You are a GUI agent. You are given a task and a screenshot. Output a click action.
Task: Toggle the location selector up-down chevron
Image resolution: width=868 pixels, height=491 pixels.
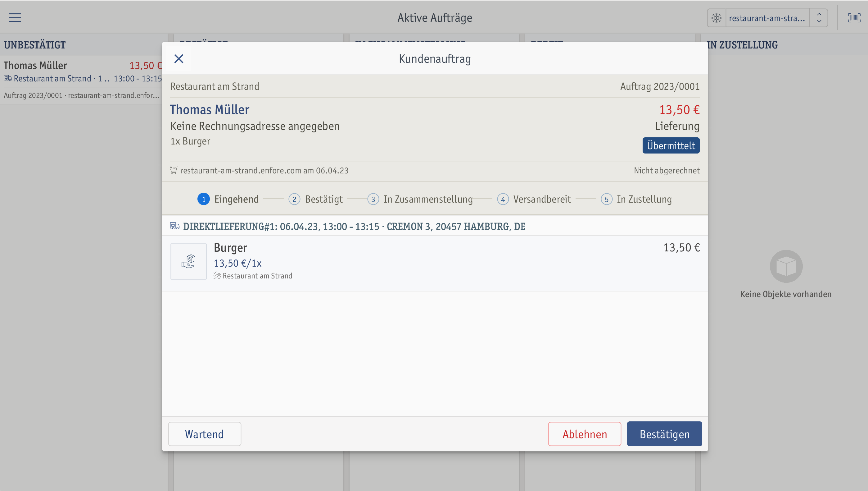tap(819, 18)
